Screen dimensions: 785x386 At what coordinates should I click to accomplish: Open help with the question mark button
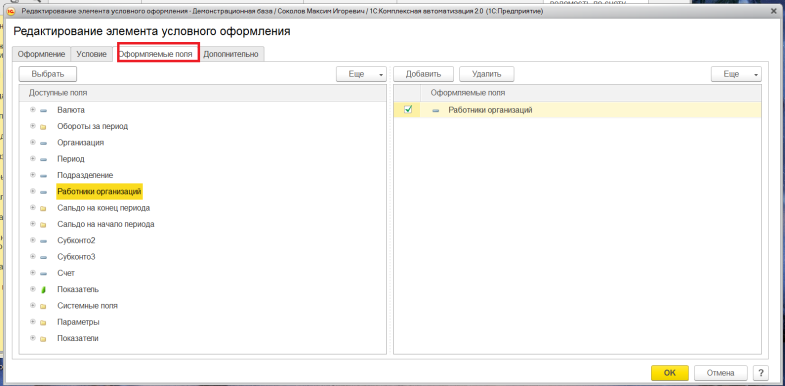pos(760,373)
